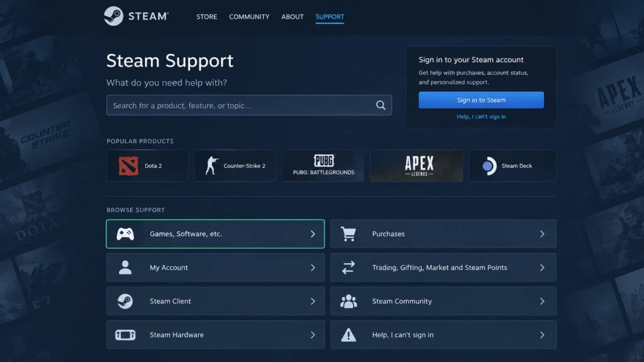Click the group icon for Steam Community
Viewport: 644px width, 362px height.
click(x=348, y=301)
